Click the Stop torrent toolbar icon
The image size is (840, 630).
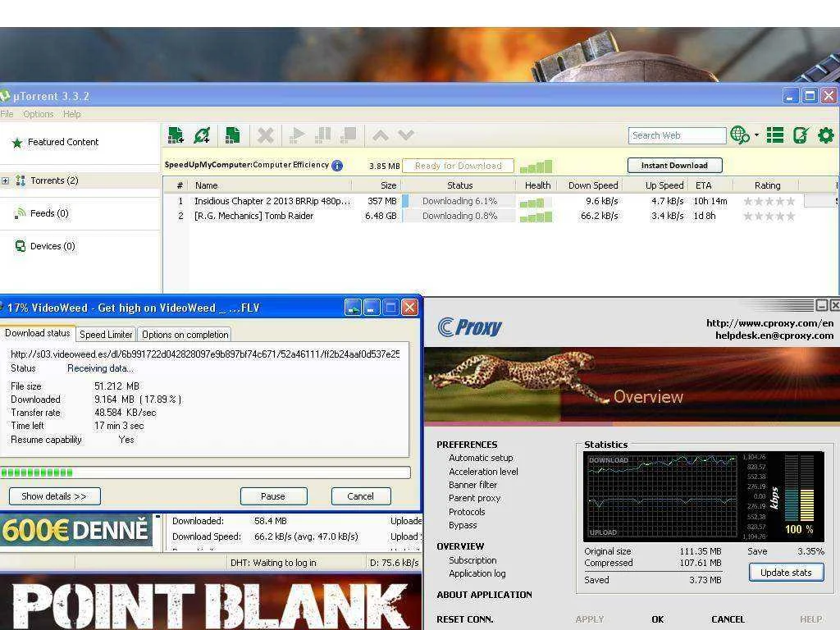click(348, 135)
